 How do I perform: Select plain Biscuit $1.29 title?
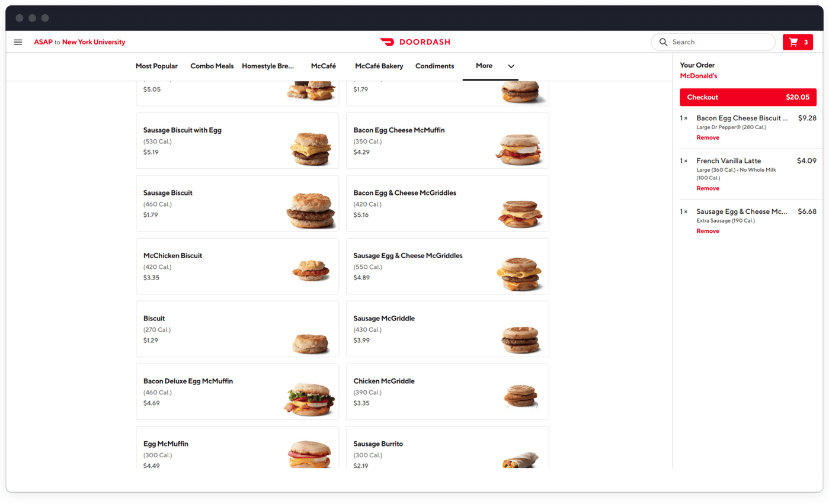point(154,319)
